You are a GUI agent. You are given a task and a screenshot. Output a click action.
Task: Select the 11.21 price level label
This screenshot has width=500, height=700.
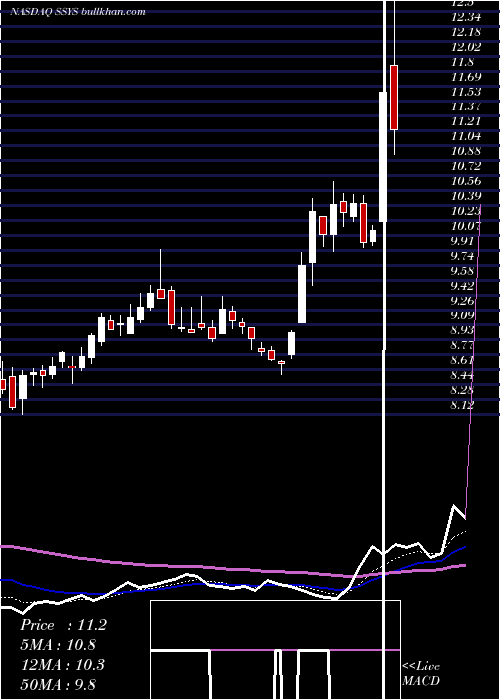[466, 121]
